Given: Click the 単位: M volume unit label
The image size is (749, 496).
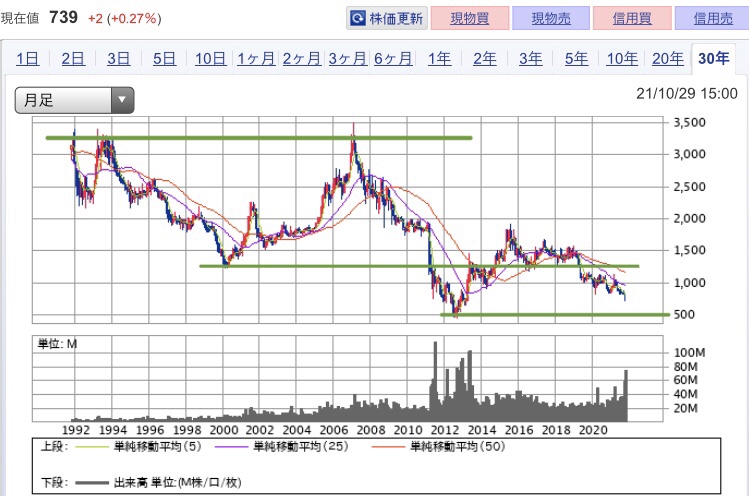Looking at the screenshot, I should coord(57,344).
